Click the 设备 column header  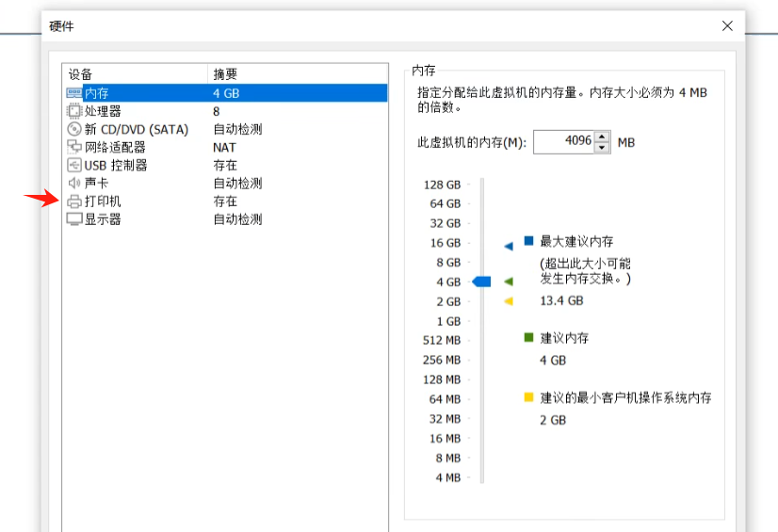click(x=135, y=73)
